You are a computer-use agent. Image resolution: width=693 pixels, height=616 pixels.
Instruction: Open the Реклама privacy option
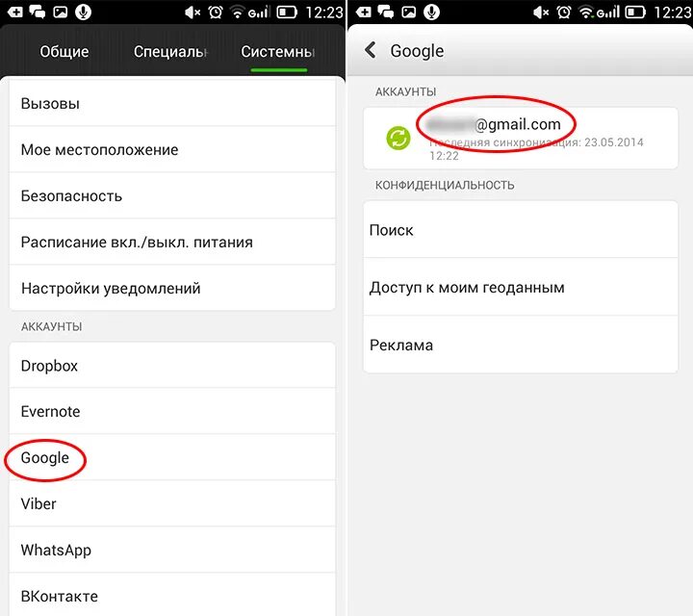coord(520,345)
